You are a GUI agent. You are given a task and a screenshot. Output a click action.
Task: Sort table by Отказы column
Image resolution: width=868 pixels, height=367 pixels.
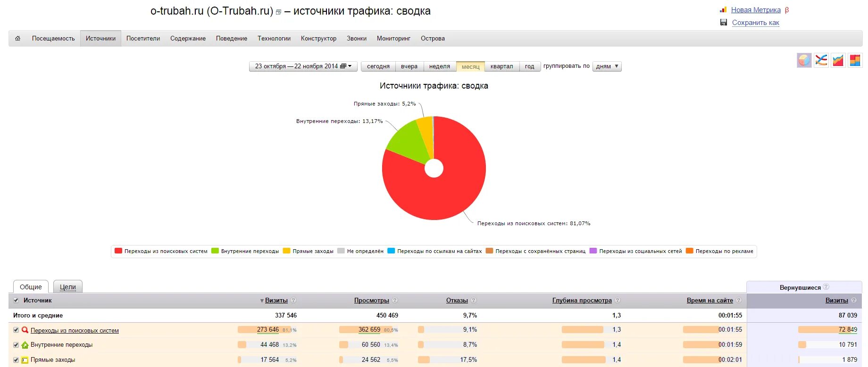457,301
